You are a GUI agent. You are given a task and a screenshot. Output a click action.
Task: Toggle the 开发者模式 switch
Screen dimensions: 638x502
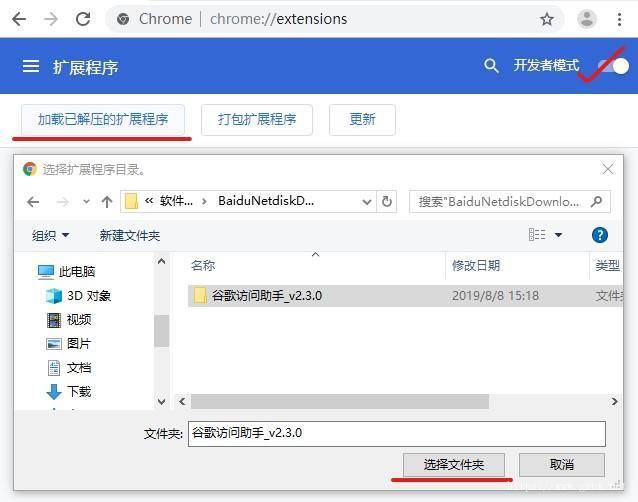pyautogui.click(x=613, y=66)
